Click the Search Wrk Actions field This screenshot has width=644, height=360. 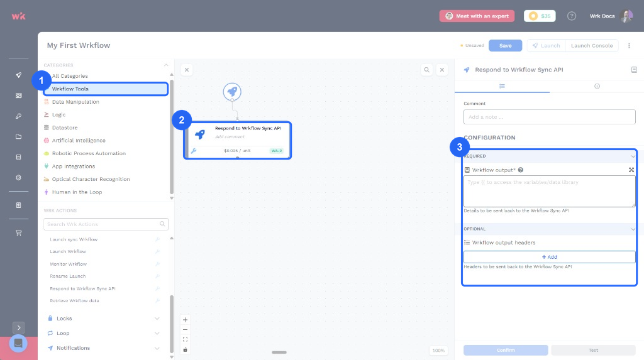[106, 224]
